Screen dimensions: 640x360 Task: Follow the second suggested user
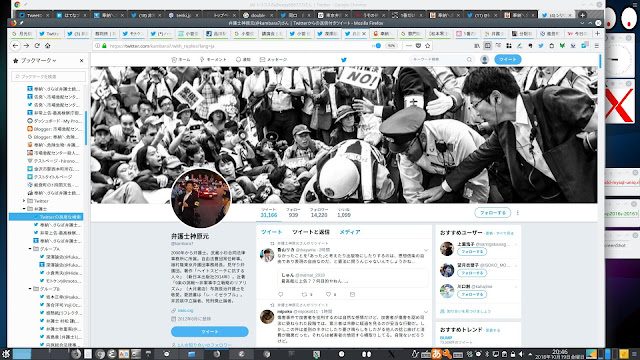pyautogui.click(x=472, y=273)
